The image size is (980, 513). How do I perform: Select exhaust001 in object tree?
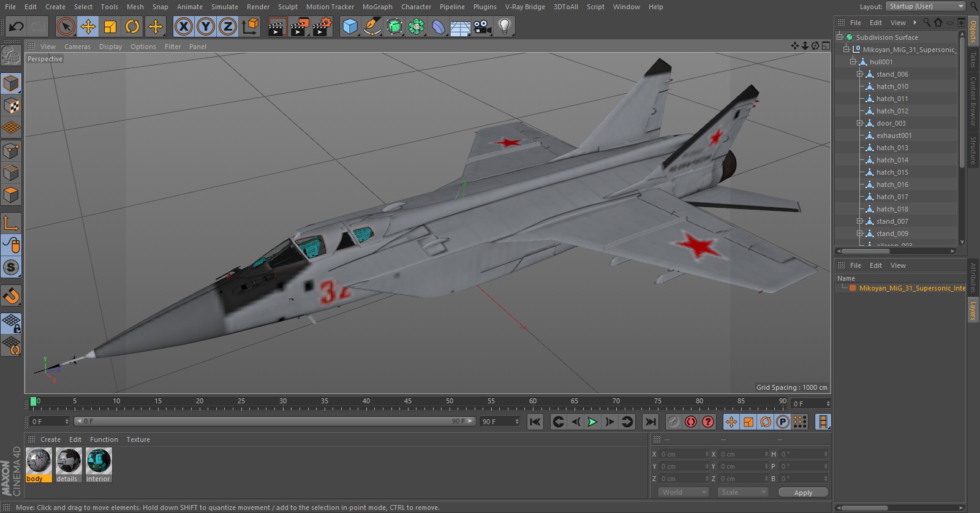(x=894, y=135)
